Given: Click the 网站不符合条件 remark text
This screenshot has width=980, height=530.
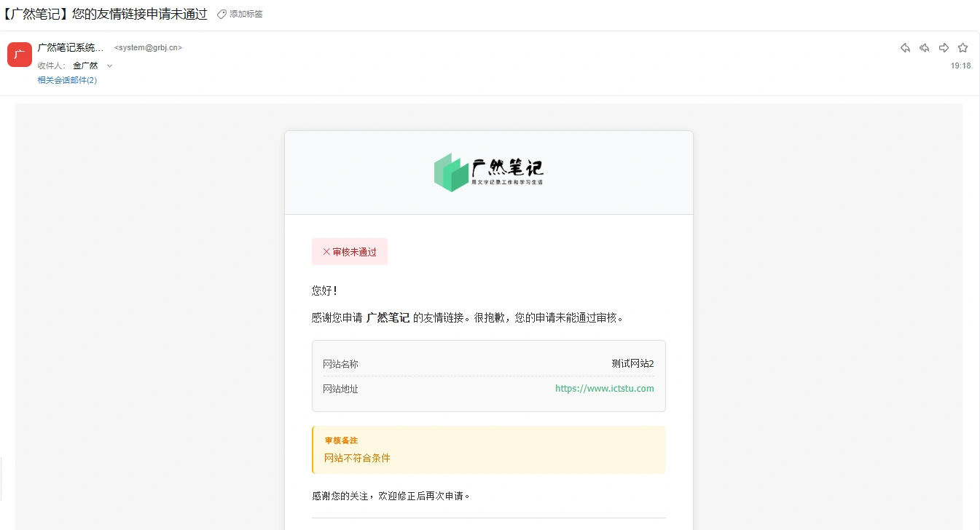Looking at the screenshot, I should point(357,458).
